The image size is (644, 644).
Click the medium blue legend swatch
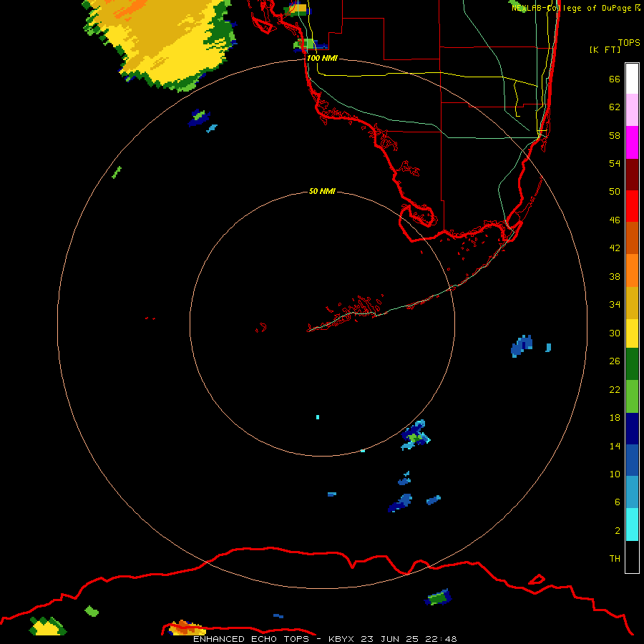click(x=632, y=460)
